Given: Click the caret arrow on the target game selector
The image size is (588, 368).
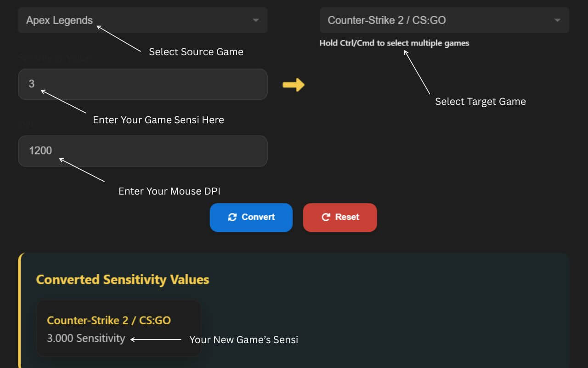Looking at the screenshot, I should [x=557, y=20].
